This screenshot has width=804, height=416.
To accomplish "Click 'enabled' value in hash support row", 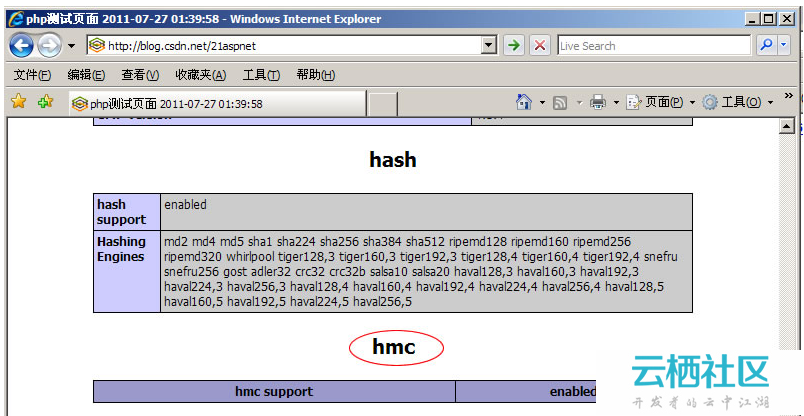I will (186, 205).
